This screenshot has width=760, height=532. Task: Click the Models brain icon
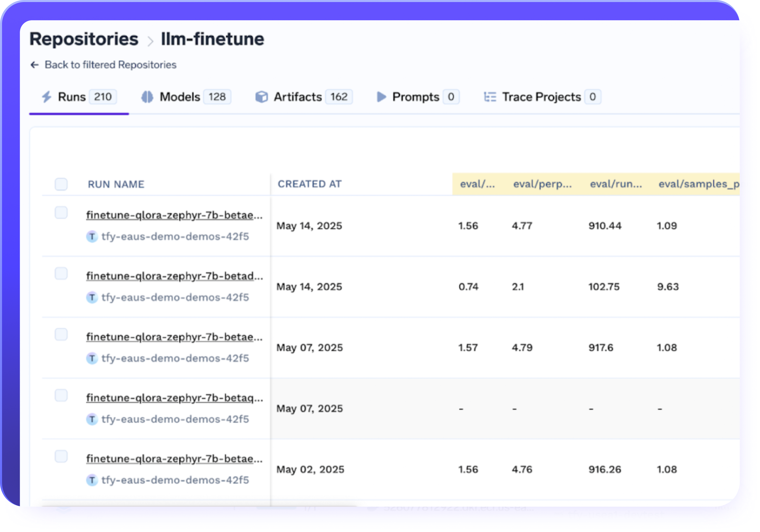pos(147,97)
